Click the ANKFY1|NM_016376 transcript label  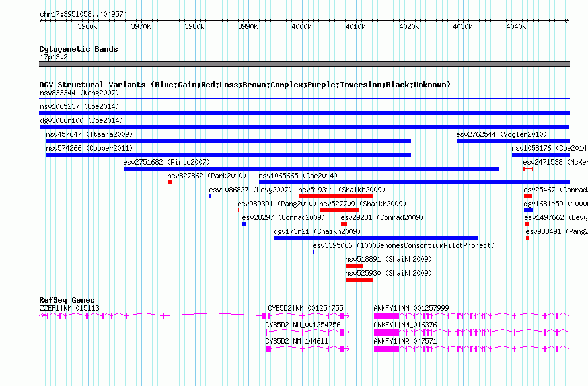click(405, 325)
